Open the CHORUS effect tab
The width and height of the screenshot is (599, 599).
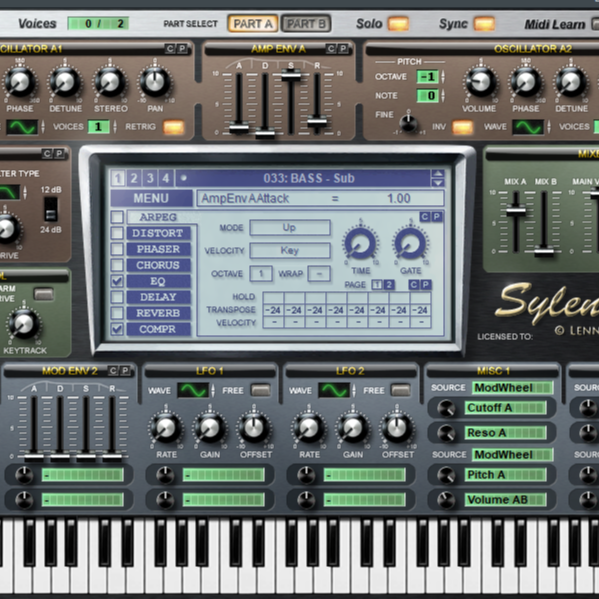click(x=159, y=265)
